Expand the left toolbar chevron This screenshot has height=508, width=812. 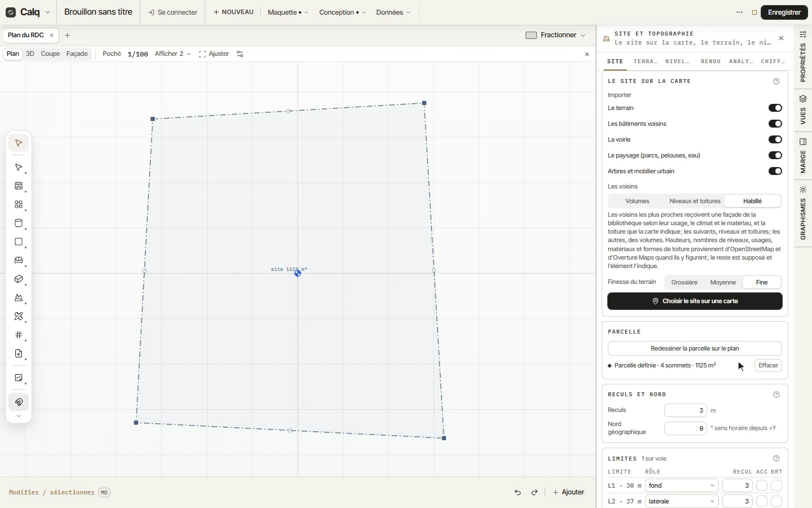(19, 417)
